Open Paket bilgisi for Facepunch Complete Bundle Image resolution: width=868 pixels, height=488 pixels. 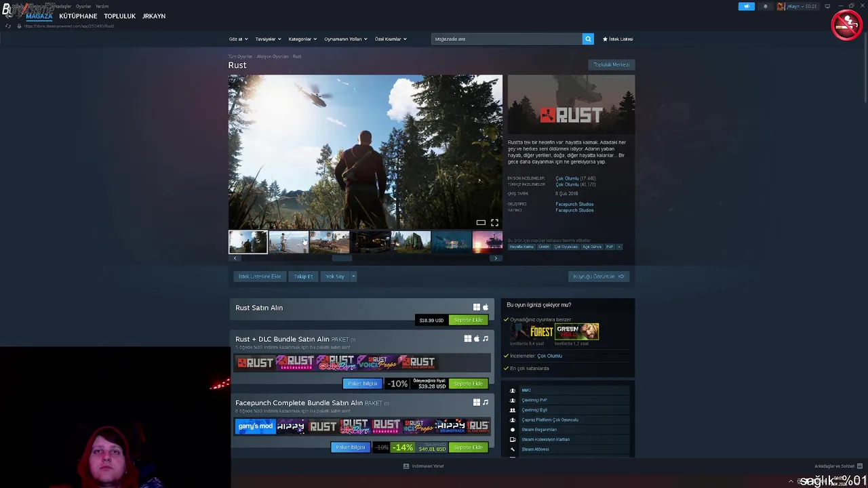click(x=351, y=447)
